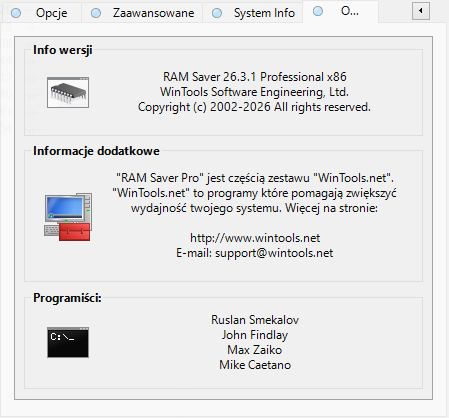Screen dimensions: 449x418
Task: Click the WinTools Software Engineering, Ltd. line
Action: (254, 92)
